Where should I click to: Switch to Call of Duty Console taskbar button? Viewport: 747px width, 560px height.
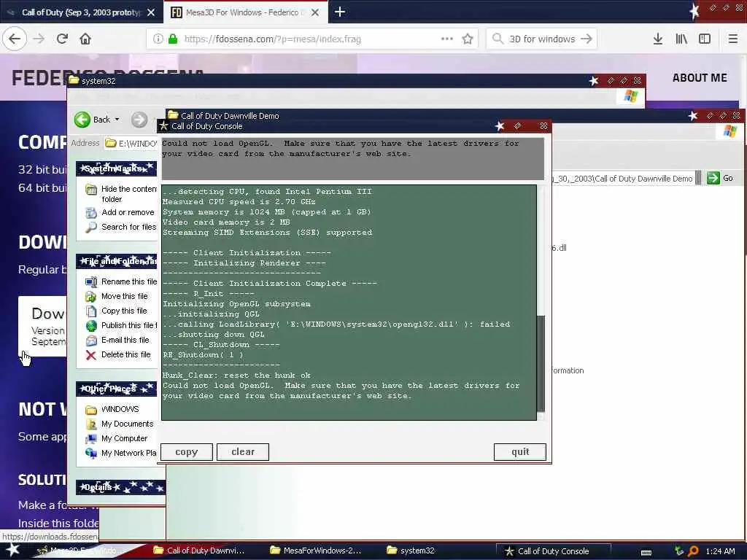[554, 551]
